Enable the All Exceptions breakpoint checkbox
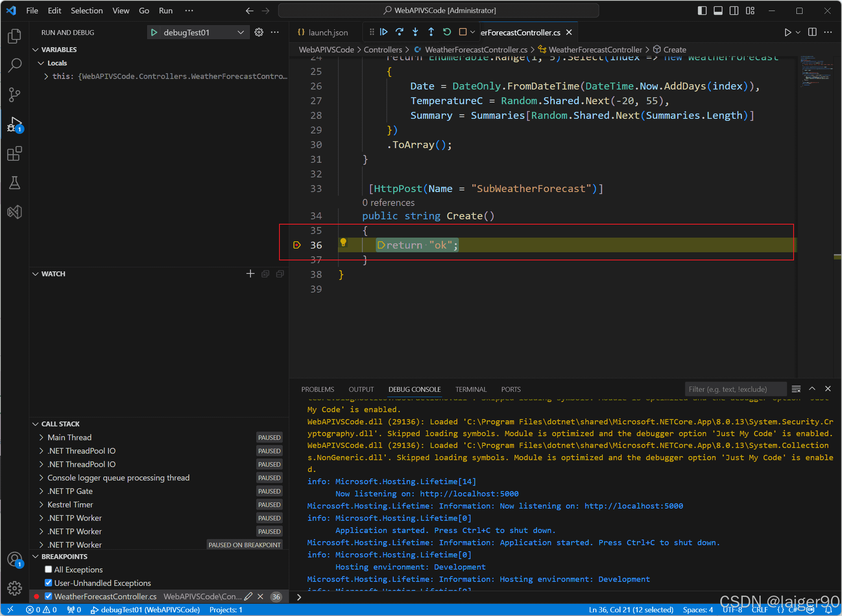Image resolution: width=842 pixels, height=616 pixels. [x=48, y=570]
